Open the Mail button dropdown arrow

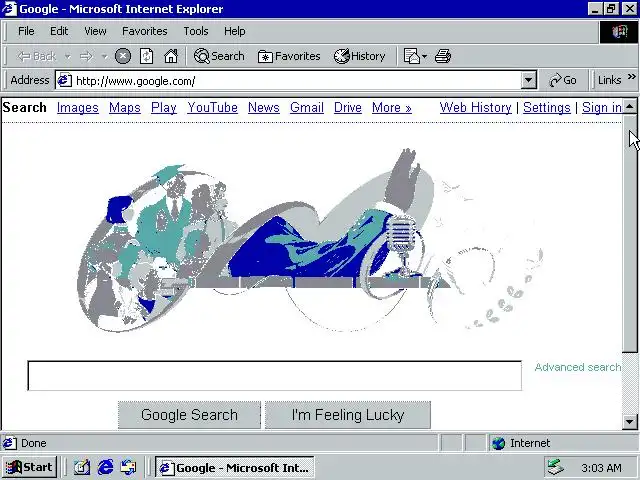click(x=424, y=56)
